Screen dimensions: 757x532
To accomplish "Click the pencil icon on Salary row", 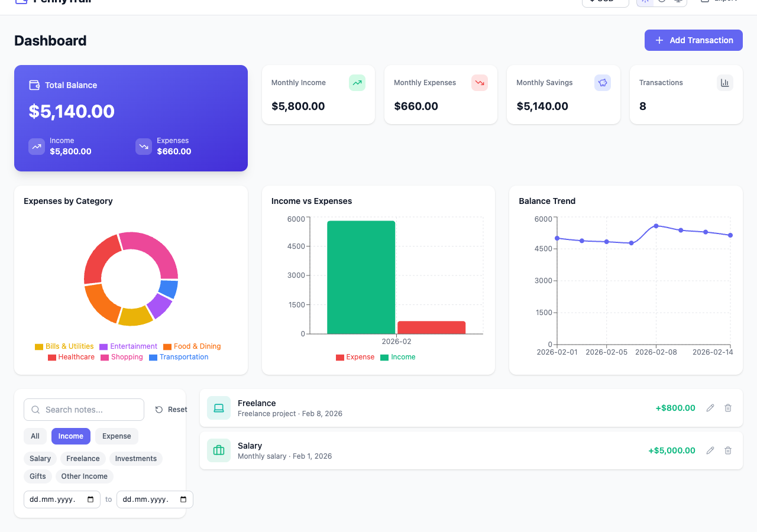I will click(x=710, y=450).
